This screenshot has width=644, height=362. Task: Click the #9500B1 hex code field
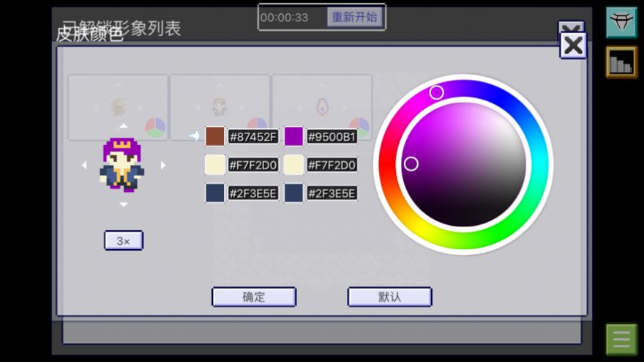[332, 136]
